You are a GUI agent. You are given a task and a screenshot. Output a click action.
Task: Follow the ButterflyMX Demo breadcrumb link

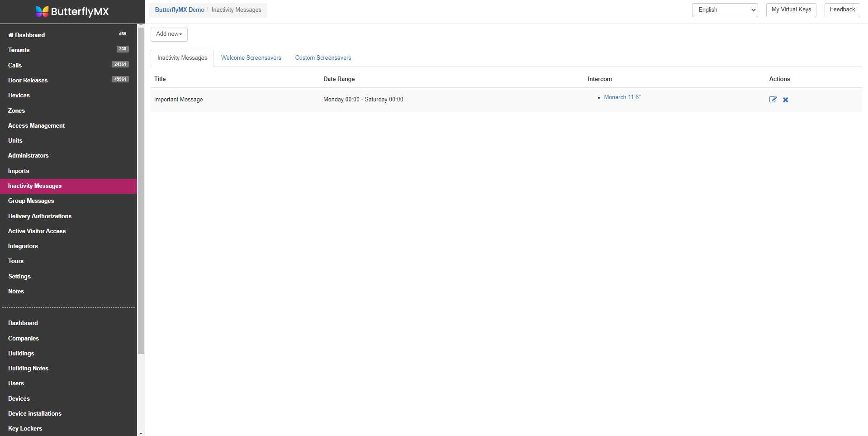(180, 10)
